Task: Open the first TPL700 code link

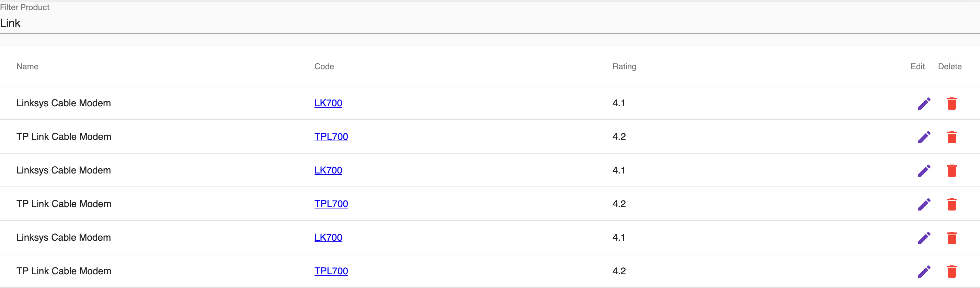Action: click(331, 136)
